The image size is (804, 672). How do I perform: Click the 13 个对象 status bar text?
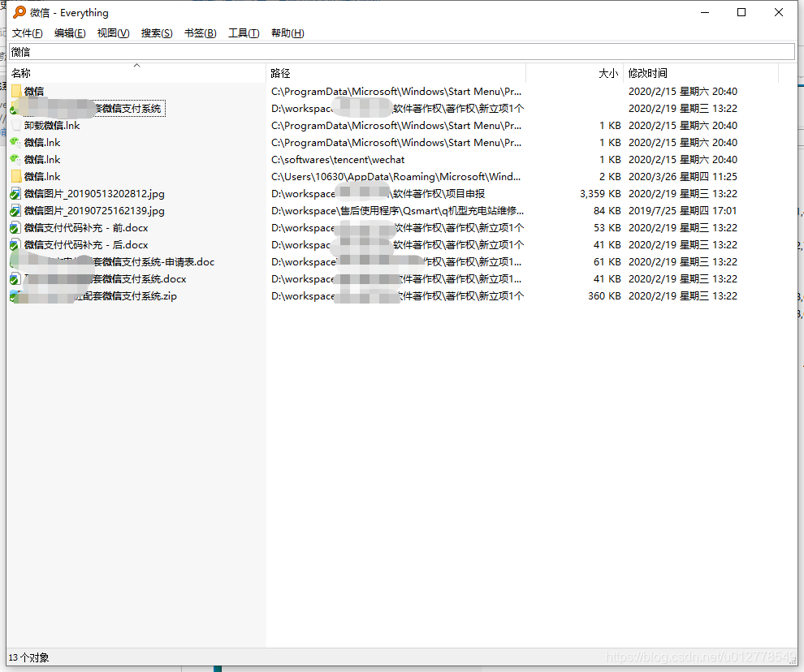[28, 657]
